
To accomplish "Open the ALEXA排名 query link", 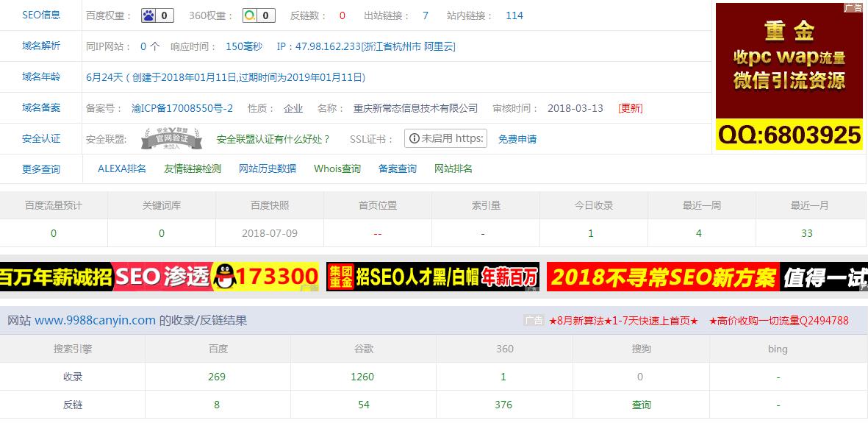I will (x=122, y=168).
